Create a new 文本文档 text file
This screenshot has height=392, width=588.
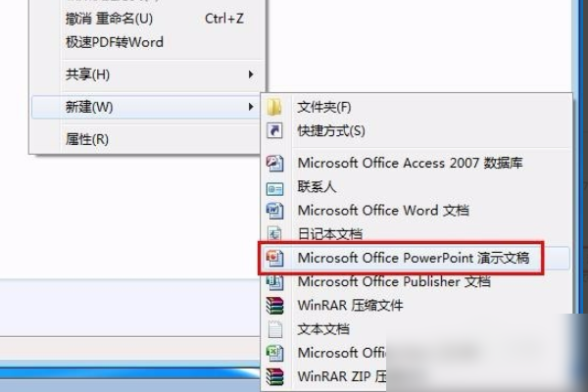[416, 329]
